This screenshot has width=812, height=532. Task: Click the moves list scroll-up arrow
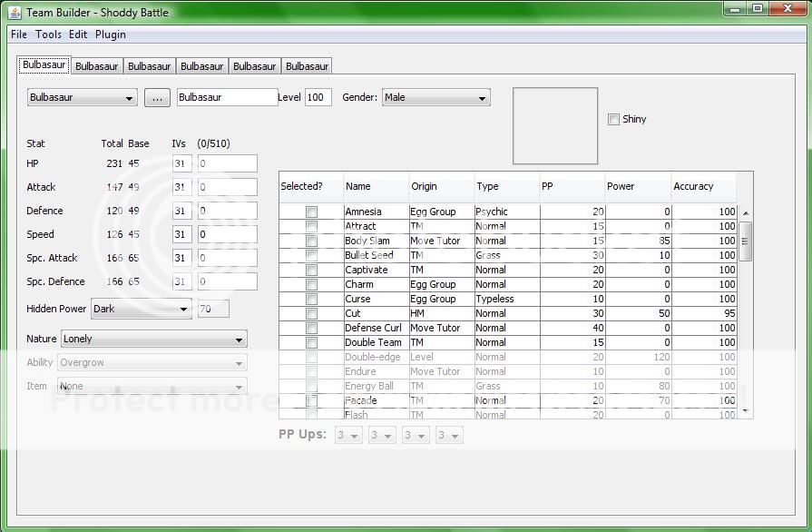pyautogui.click(x=746, y=213)
